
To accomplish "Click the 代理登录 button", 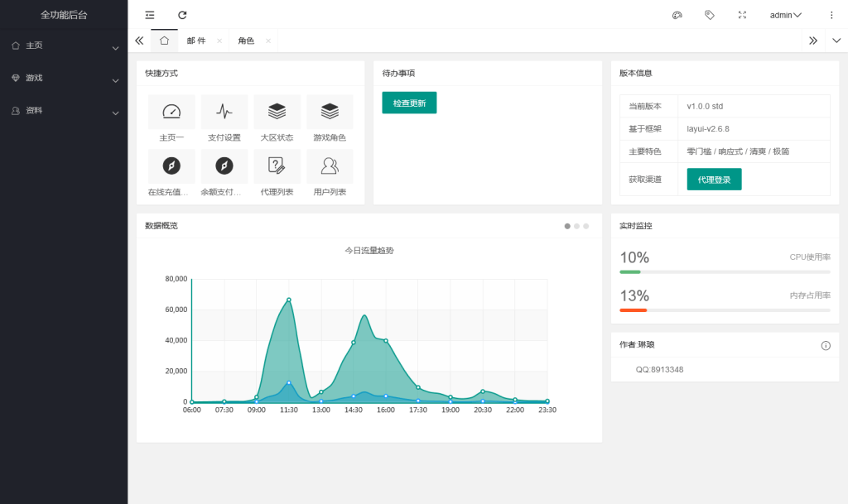I will [713, 178].
